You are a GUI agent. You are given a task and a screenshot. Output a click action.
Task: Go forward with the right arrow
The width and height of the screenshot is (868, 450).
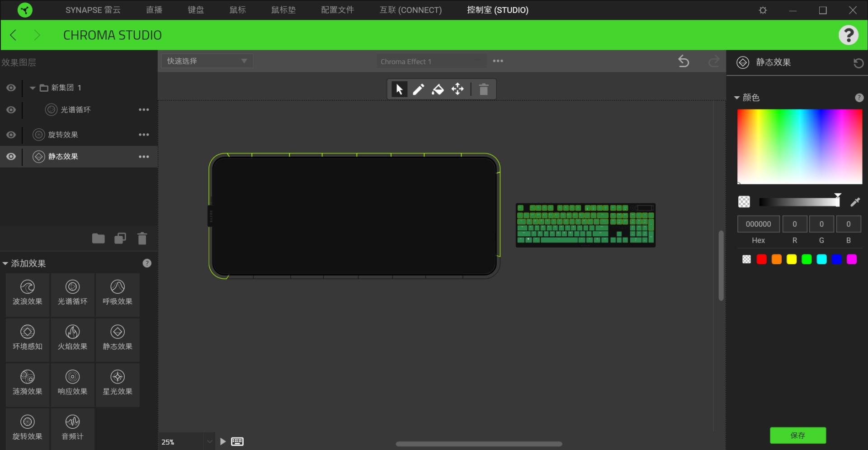point(37,35)
